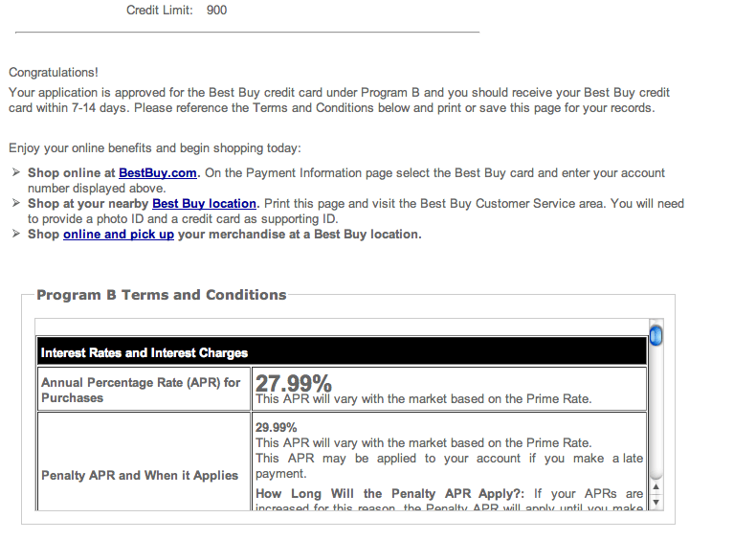Click Interest Rates and Interest Charges header

point(342,352)
